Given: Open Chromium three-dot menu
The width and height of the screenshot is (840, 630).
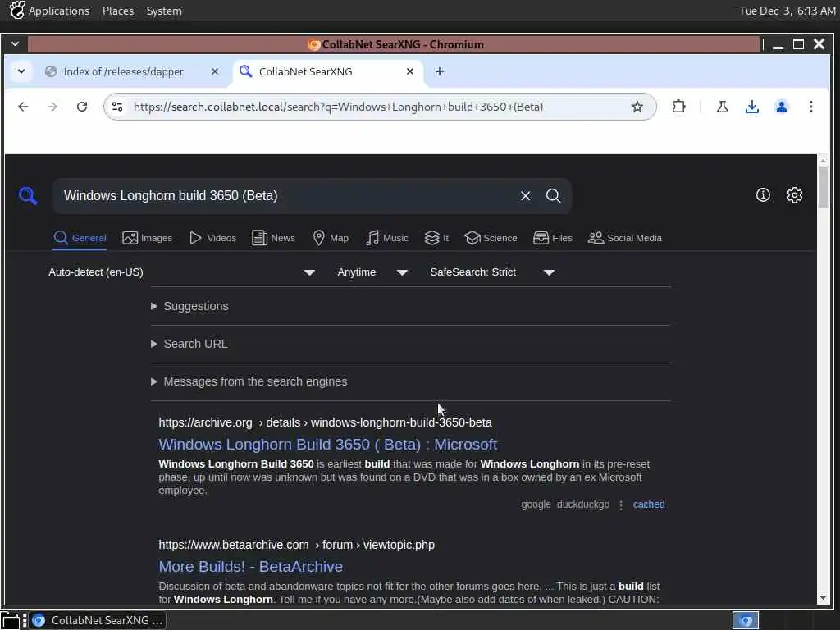Looking at the screenshot, I should click(x=811, y=107).
